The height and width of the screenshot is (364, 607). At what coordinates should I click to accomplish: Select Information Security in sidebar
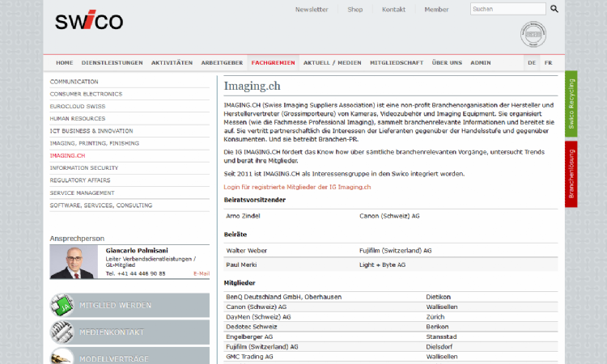[83, 167]
